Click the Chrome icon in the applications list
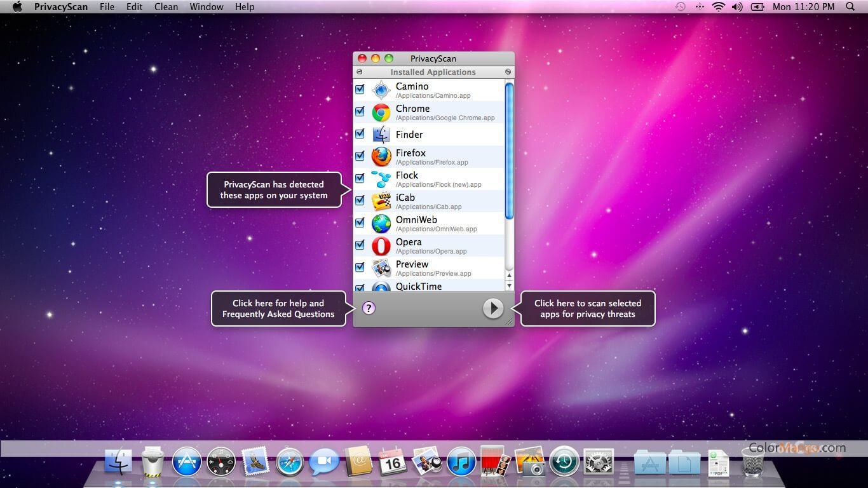 point(381,112)
